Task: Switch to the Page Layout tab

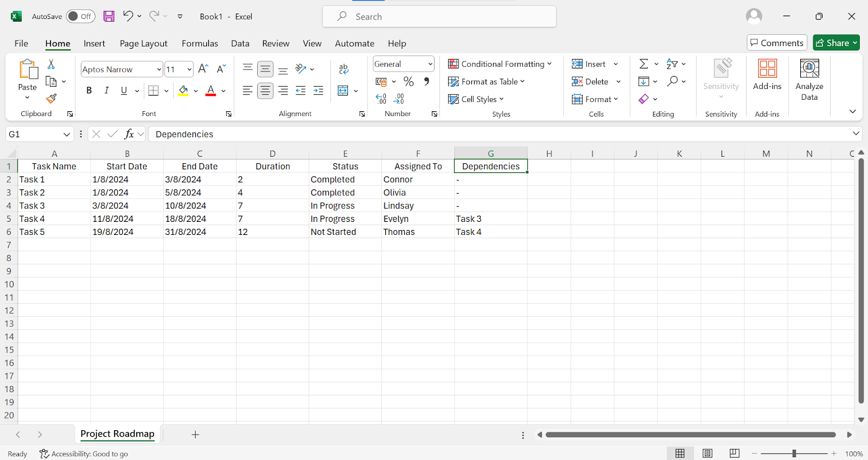Action: pos(144,43)
